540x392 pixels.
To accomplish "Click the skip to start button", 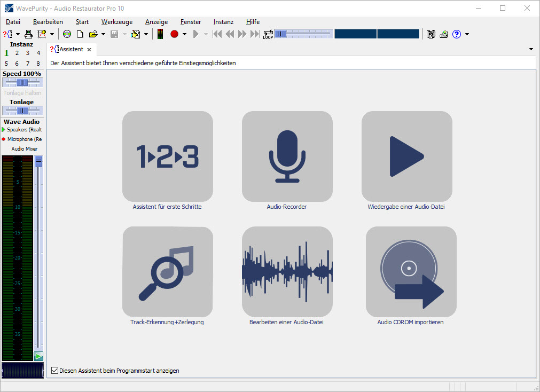I will [217, 34].
